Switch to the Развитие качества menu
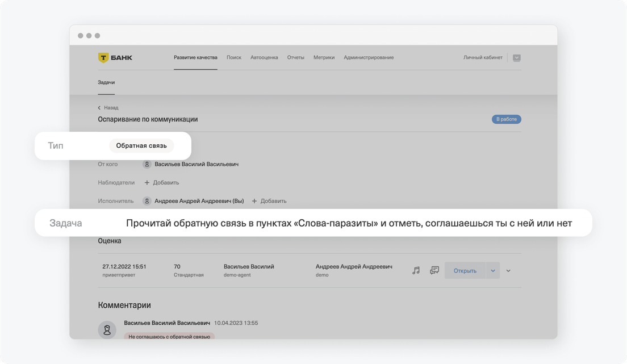Image resolution: width=627 pixels, height=364 pixels. pos(195,57)
